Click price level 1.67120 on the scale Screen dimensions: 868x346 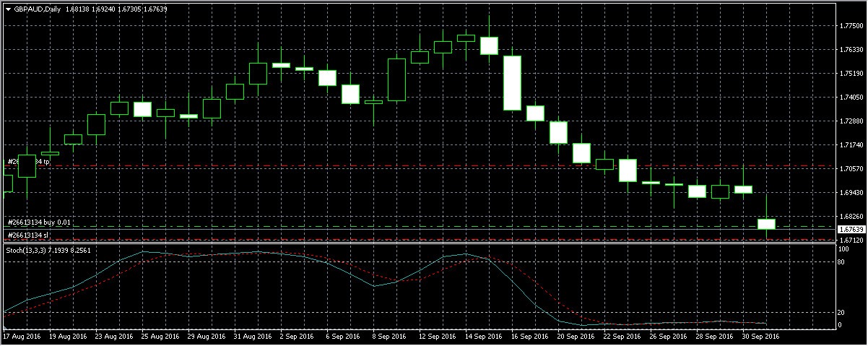(851, 240)
